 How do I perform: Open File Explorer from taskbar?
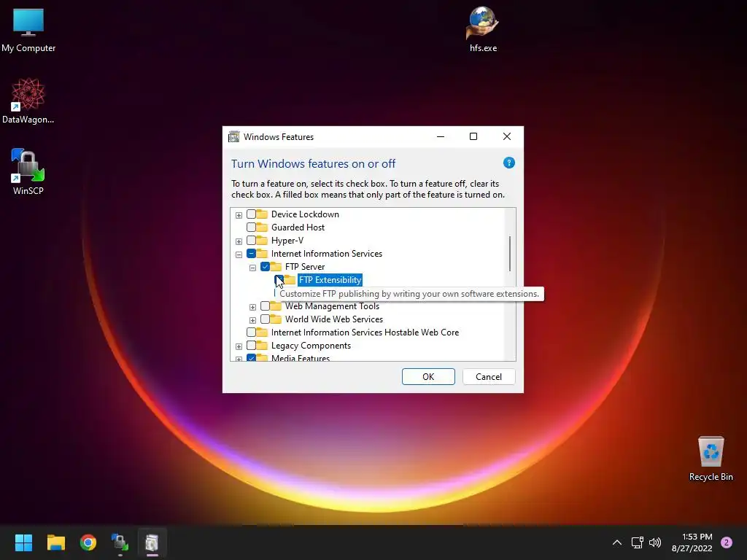tap(55, 542)
